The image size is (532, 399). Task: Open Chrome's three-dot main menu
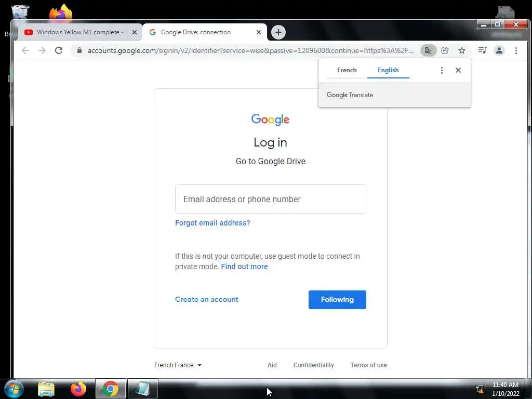tap(516, 50)
